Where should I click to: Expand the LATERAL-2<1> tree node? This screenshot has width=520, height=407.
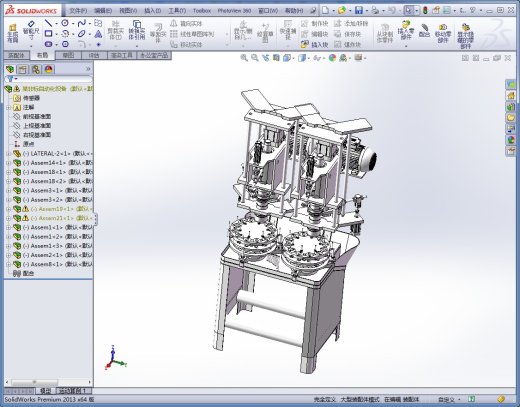coord(8,154)
